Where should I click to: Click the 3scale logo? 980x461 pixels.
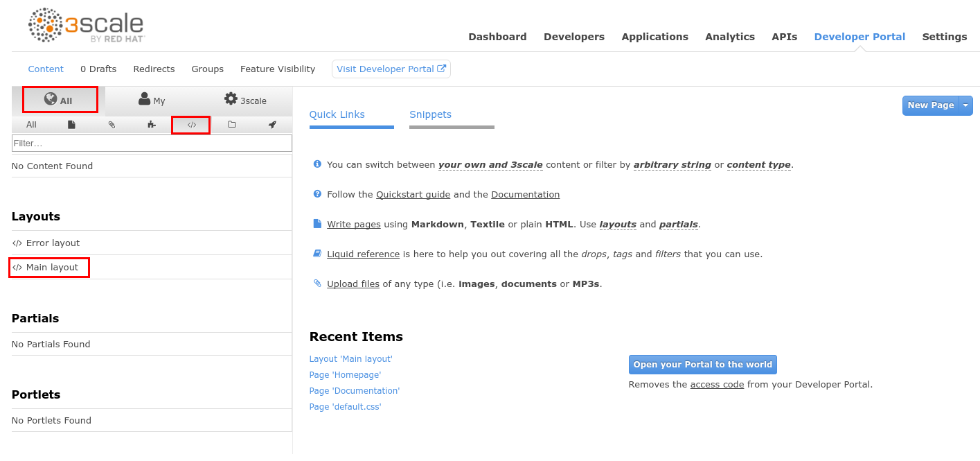pyautogui.click(x=87, y=28)
